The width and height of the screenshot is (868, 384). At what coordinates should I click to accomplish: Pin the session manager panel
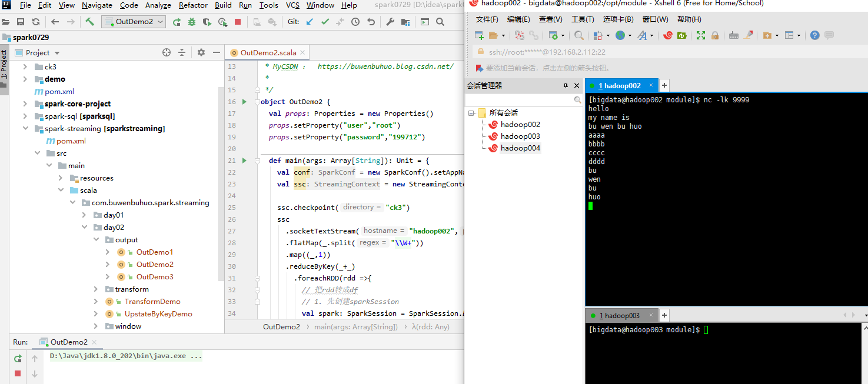[x=566, y=86]
